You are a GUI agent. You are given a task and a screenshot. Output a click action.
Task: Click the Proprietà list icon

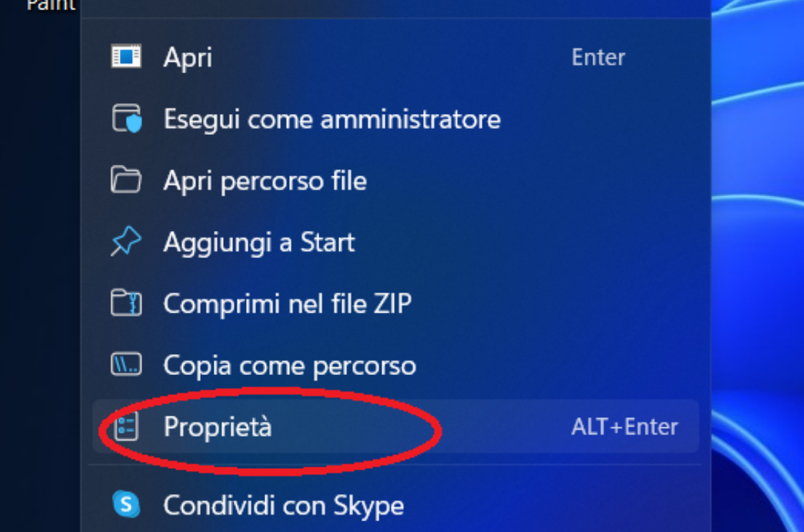tap(126, 427)
